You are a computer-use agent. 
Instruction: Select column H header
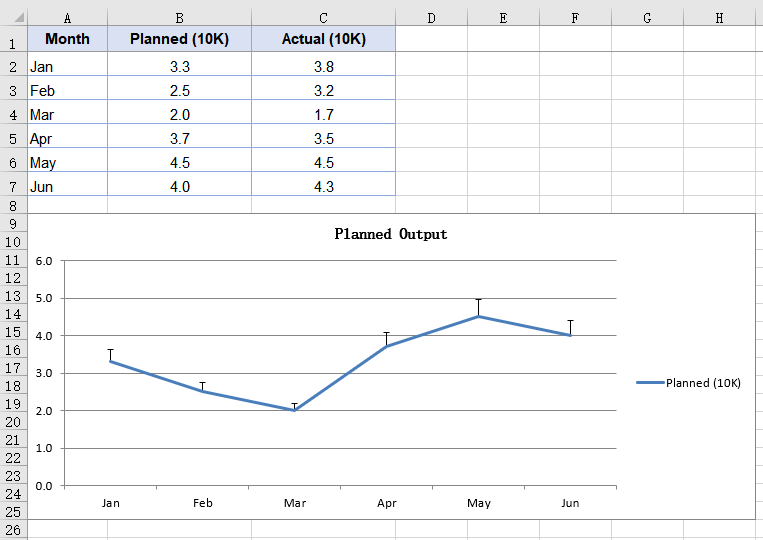click(x=720, y=18)
